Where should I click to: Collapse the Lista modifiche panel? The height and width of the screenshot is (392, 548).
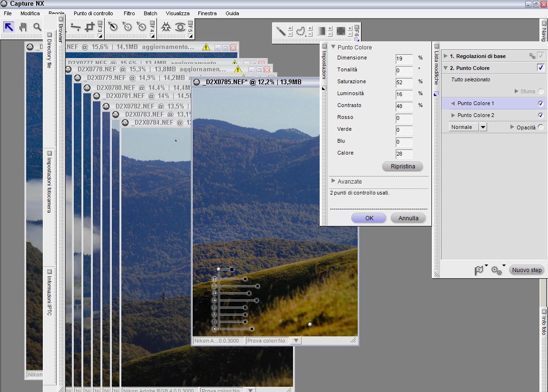tap(437, 46)
